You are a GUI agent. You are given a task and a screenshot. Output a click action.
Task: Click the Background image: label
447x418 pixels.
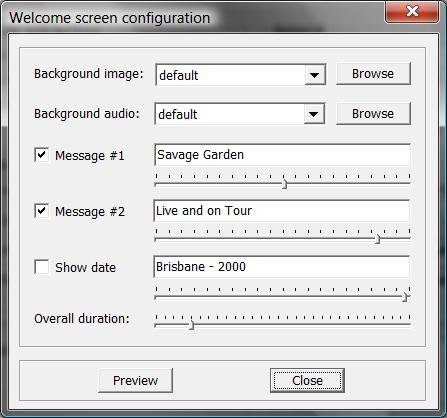[89, 74]
